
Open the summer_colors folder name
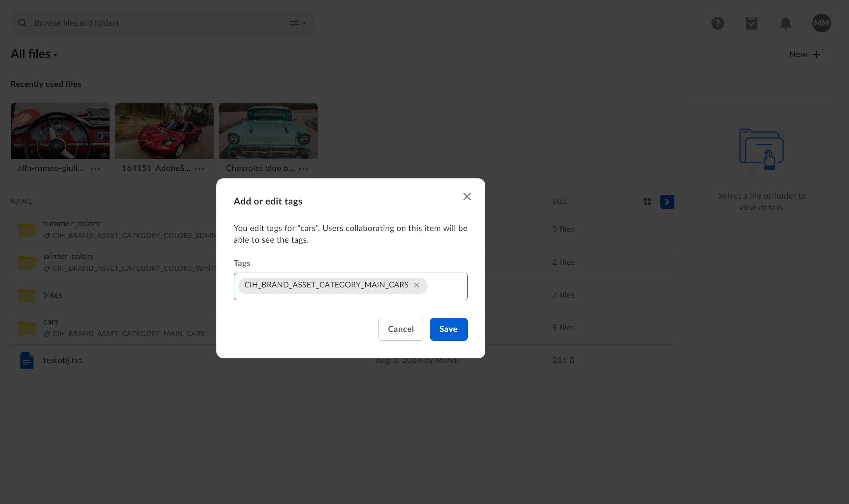(x=71, y=224)
